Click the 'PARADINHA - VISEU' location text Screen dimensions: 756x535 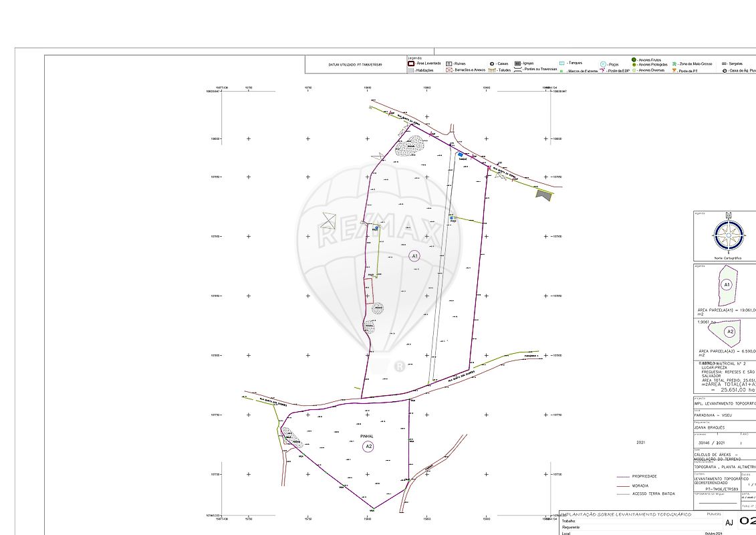[x=713, y=415]
